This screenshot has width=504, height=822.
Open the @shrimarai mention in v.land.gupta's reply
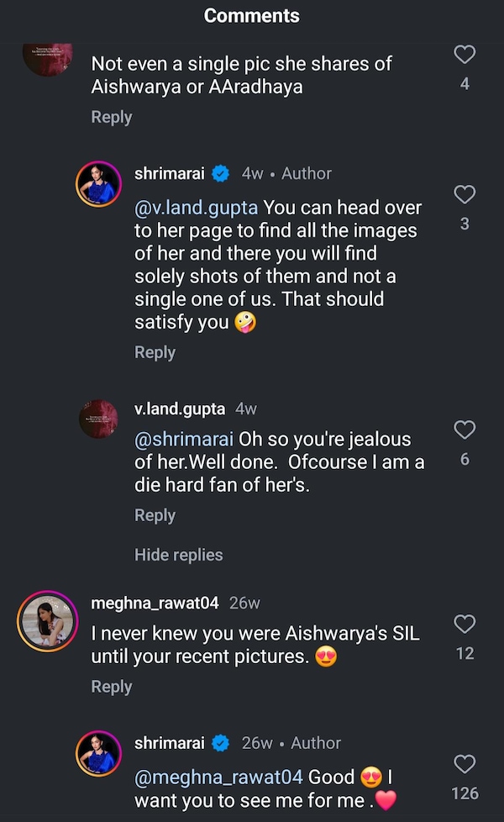(x=185, y=439)
